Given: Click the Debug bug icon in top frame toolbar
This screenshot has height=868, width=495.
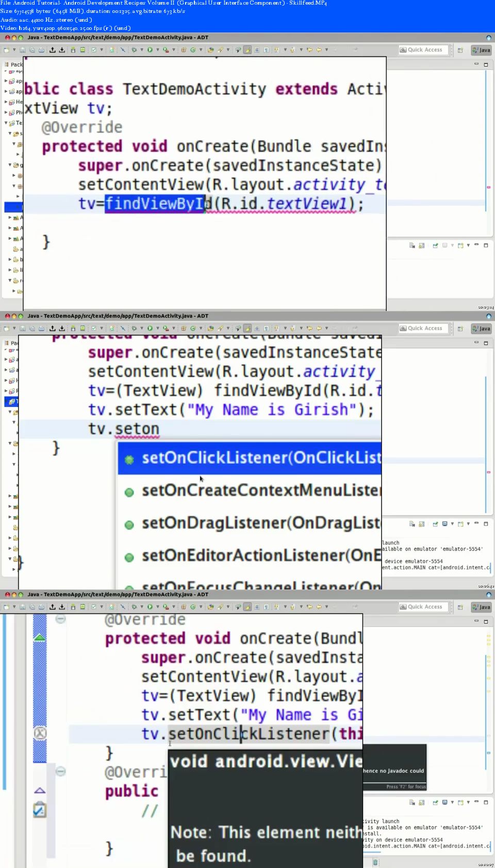Looking at the screenshot, I should click(x=134, y=50).
